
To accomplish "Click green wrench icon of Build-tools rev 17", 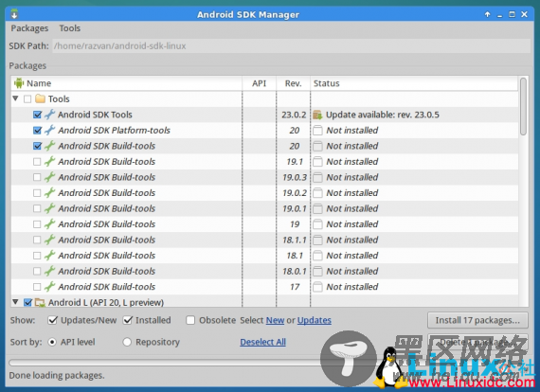I will coord(50,287).
